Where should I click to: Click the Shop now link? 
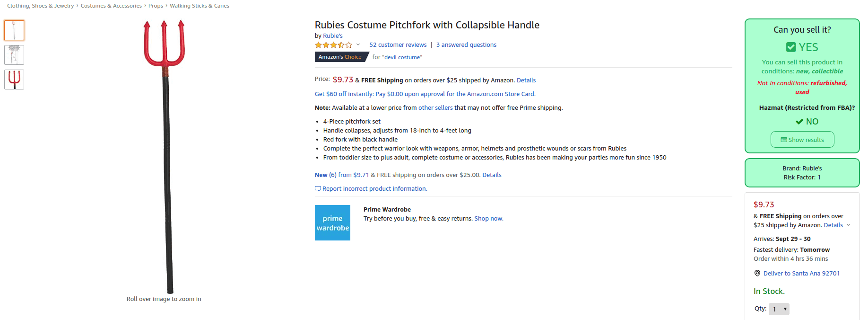click(488, 218)
